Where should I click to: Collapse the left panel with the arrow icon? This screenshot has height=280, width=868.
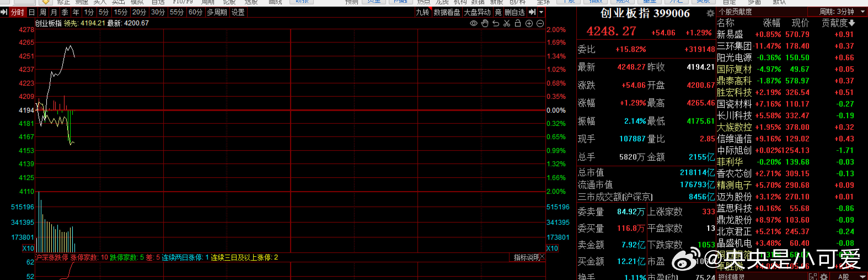pos(4,12)
